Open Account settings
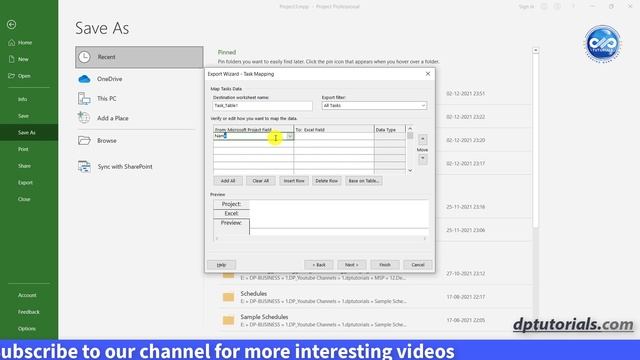 point(27,295)
